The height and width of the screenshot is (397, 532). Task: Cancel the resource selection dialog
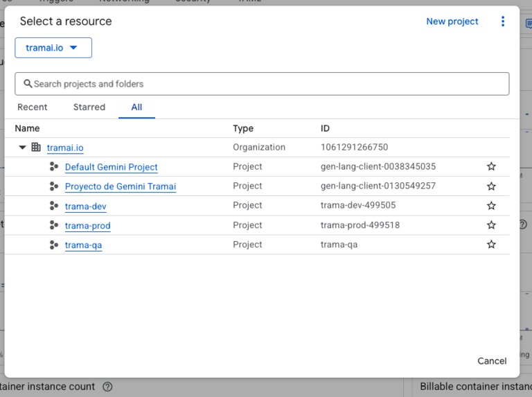pyautogui.click(x=492, y=361)
